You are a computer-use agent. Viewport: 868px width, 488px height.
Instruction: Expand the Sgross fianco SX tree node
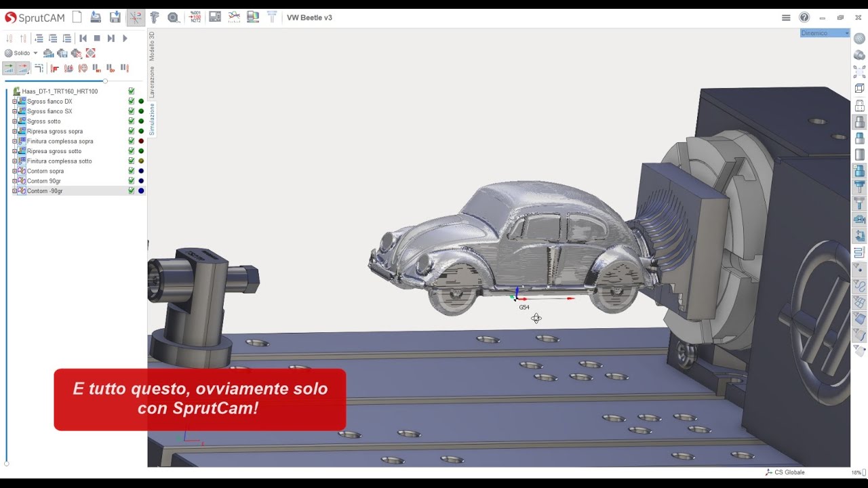click(14, 111)
